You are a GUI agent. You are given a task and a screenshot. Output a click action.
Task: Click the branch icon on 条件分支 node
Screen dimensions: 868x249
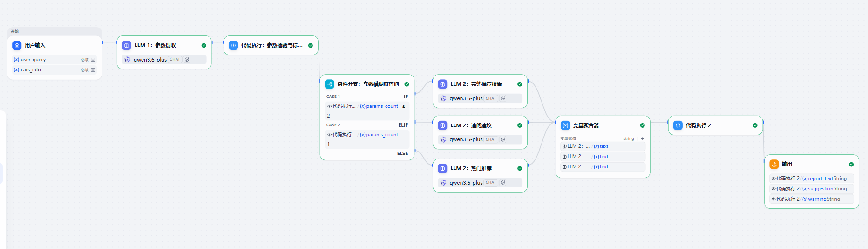[x=330, y=84]
